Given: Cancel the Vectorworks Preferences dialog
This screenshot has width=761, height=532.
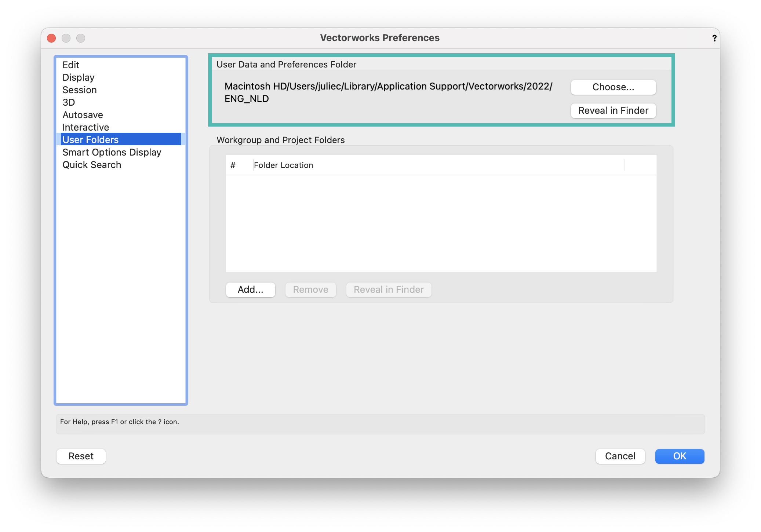Looking at the screenshot, I should [x=620, y=456].
